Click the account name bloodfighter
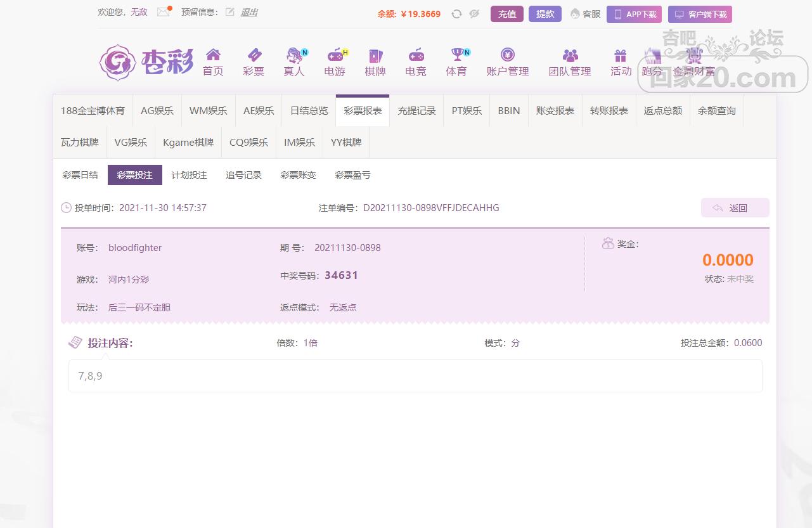Image resolution: width=812 pixels, height=528 pixels. 135,248
